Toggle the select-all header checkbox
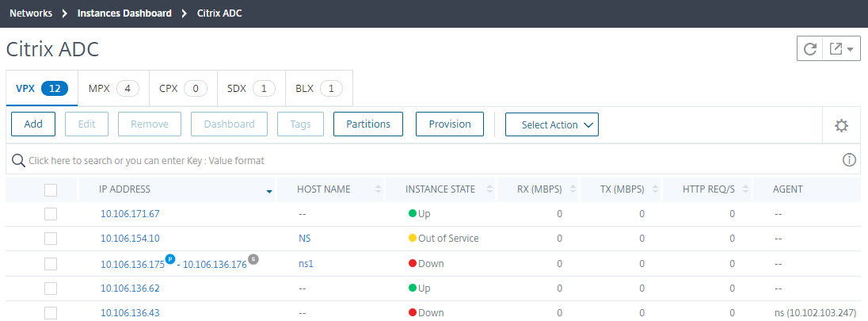The width and height of the screenshot is (868, 321). click(x=51, y=189)
